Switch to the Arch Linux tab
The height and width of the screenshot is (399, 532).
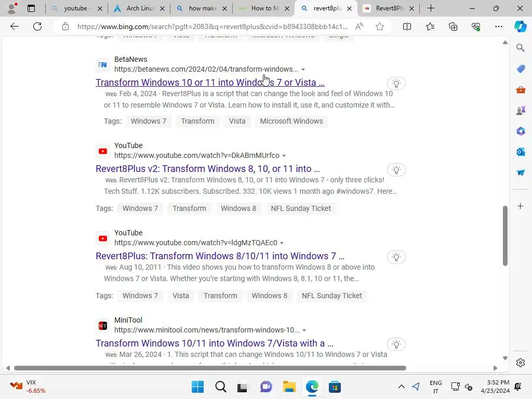pos(139,8)
